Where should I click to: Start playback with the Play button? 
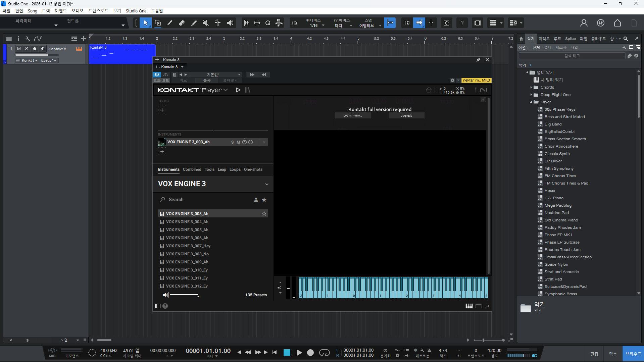point(299,353)
